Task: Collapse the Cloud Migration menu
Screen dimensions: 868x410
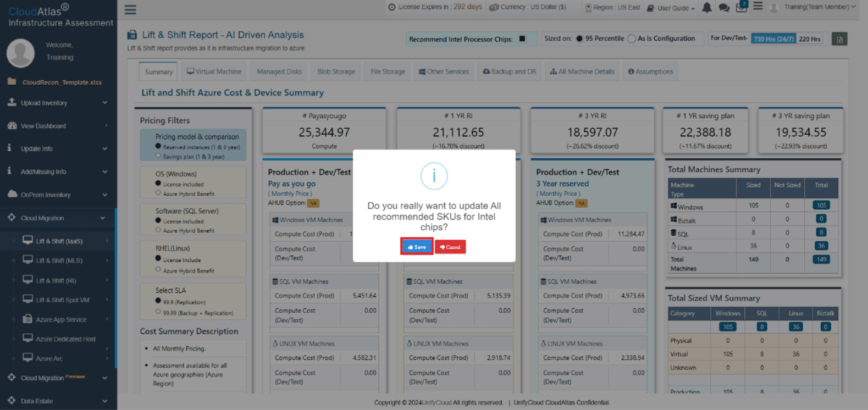Action: (58, 218)
